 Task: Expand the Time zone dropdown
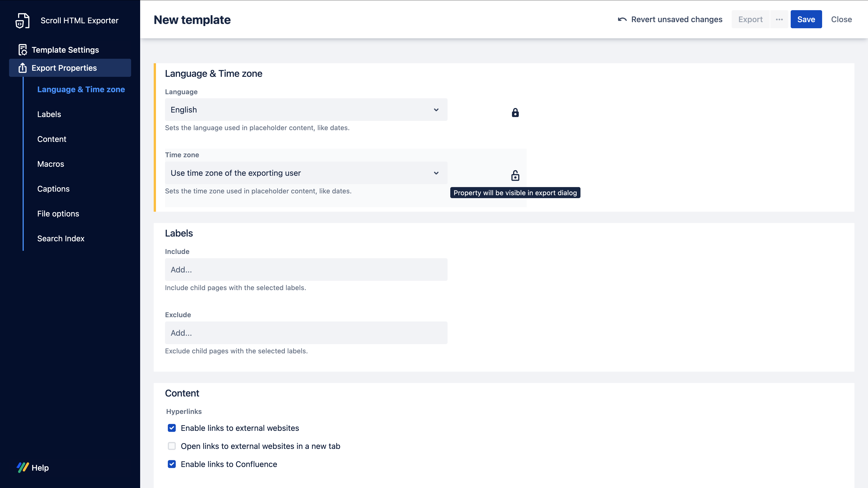[x=306, y=173]
